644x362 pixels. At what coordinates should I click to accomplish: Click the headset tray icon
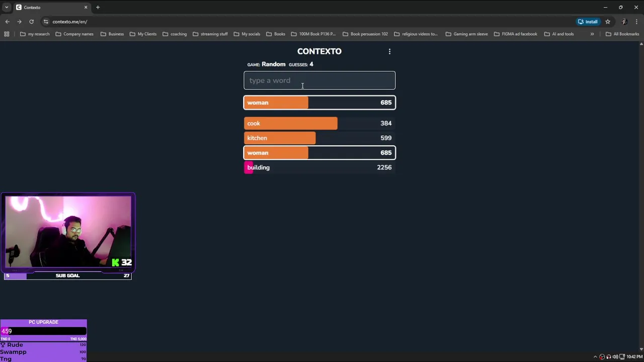pos(609,357)
